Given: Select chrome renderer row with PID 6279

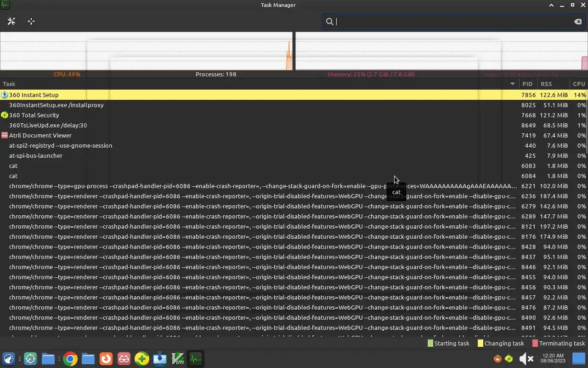Looking at the screenshot, I should pyautogui.click(x=294, y=206).
